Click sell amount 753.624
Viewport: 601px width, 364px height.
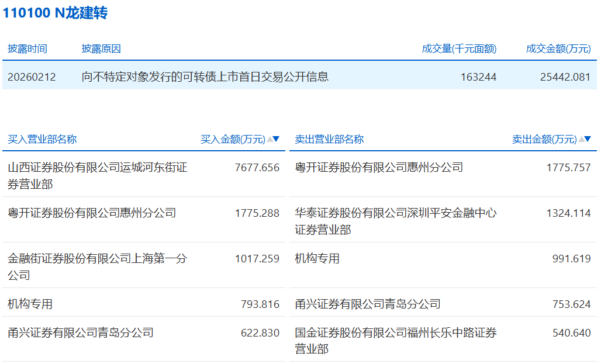[x=572, y=304]
